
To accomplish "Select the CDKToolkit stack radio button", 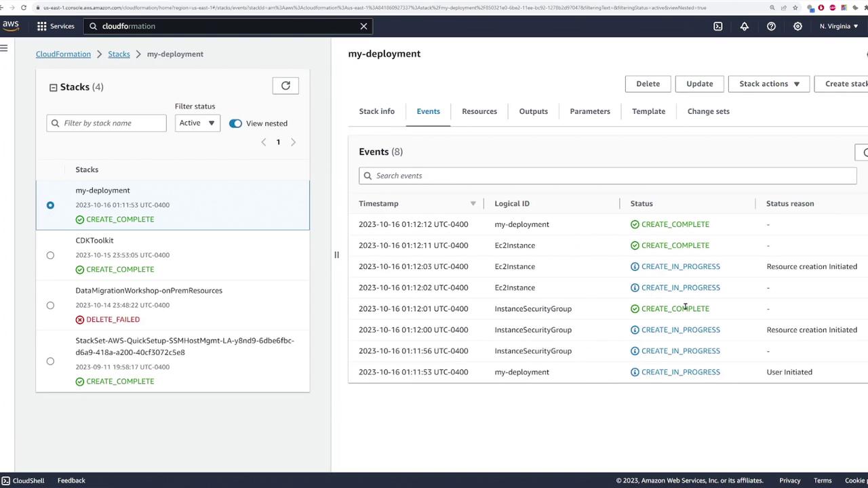I will pyautogui.click(x=50, y=255).
